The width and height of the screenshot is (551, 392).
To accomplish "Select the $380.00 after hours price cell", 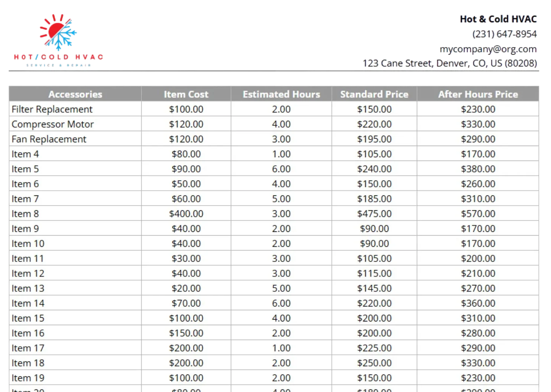I will coord(478,169).
